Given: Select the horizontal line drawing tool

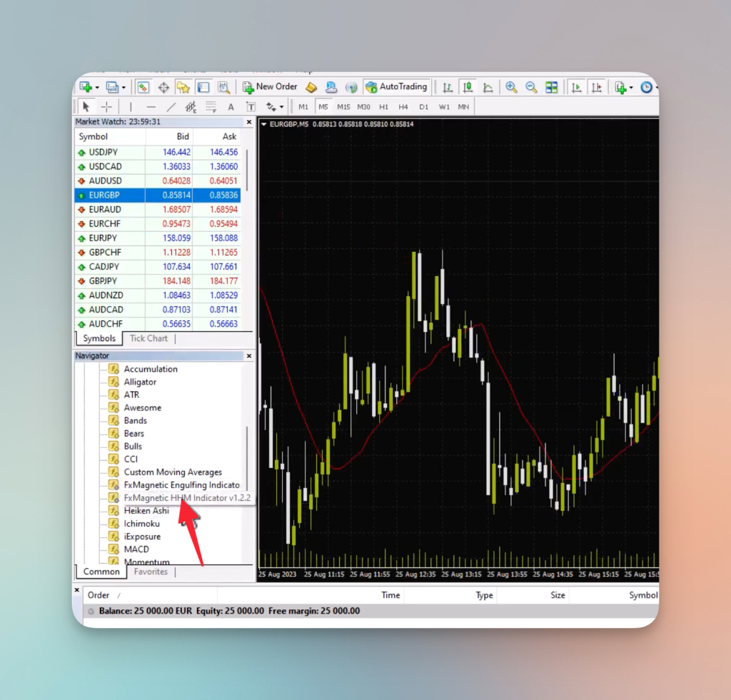Looking at the screenshot, I should point(151,106).
